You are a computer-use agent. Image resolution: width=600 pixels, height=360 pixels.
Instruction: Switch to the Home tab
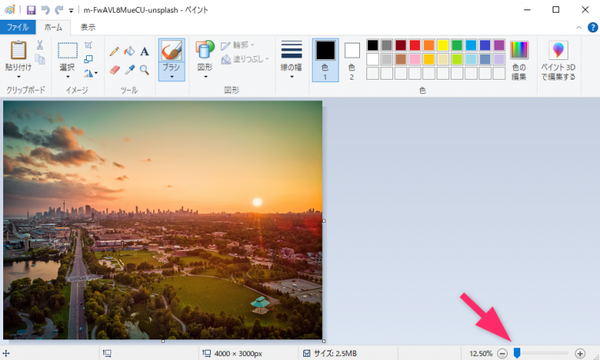[53, 27]
